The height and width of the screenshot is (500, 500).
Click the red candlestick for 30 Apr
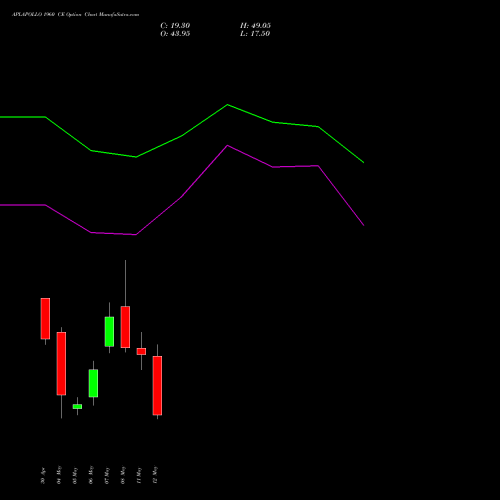pyautogui.click(x=45, y=319)
